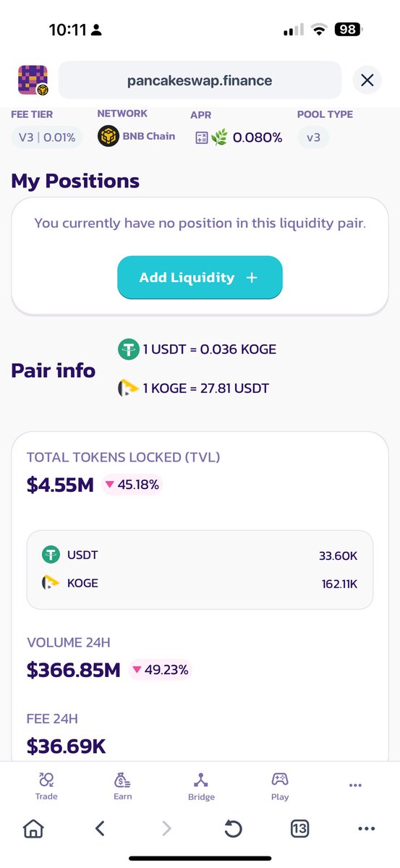Open the Trade tab
The height and width of the screenshot is (868, 400).
[x=46, y=786]
